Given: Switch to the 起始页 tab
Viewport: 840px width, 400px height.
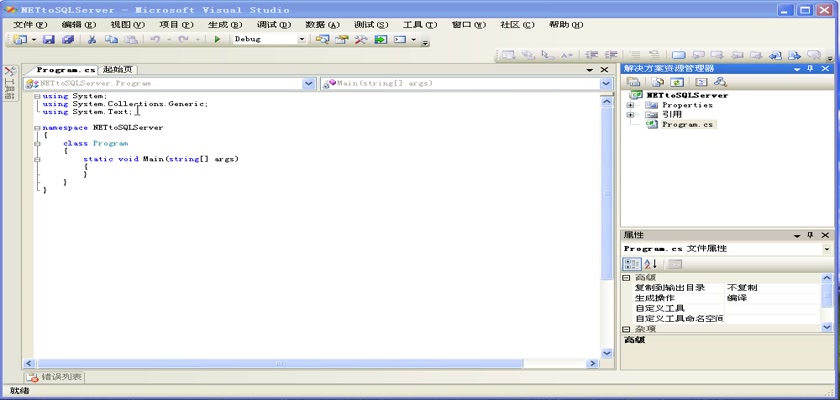Looking at the screenshot, I should point(118,70).
